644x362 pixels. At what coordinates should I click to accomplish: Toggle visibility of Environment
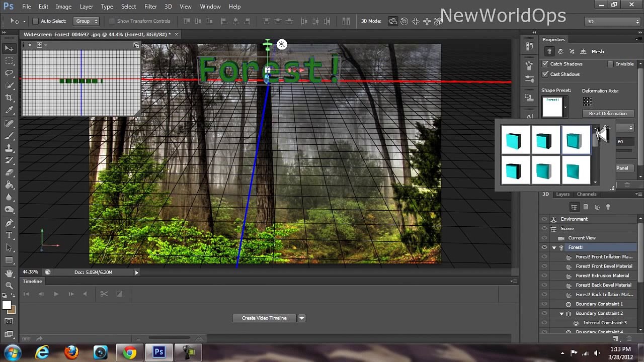pos(544,219)
